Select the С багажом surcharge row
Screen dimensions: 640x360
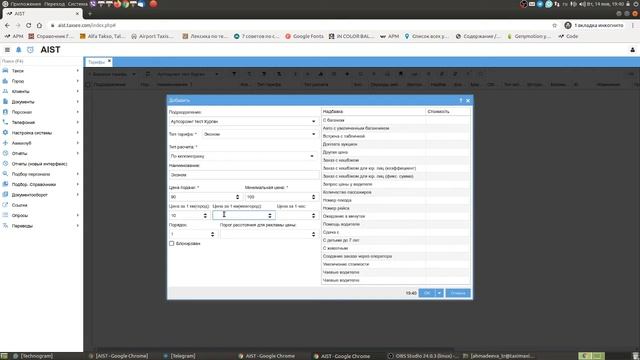[x=396, y=120]
